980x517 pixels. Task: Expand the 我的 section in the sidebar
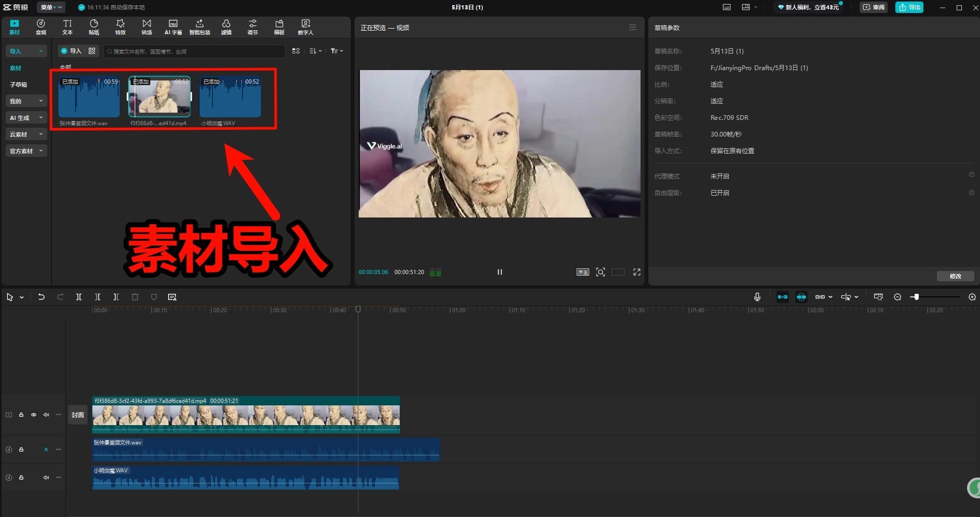tap(26, 101)
